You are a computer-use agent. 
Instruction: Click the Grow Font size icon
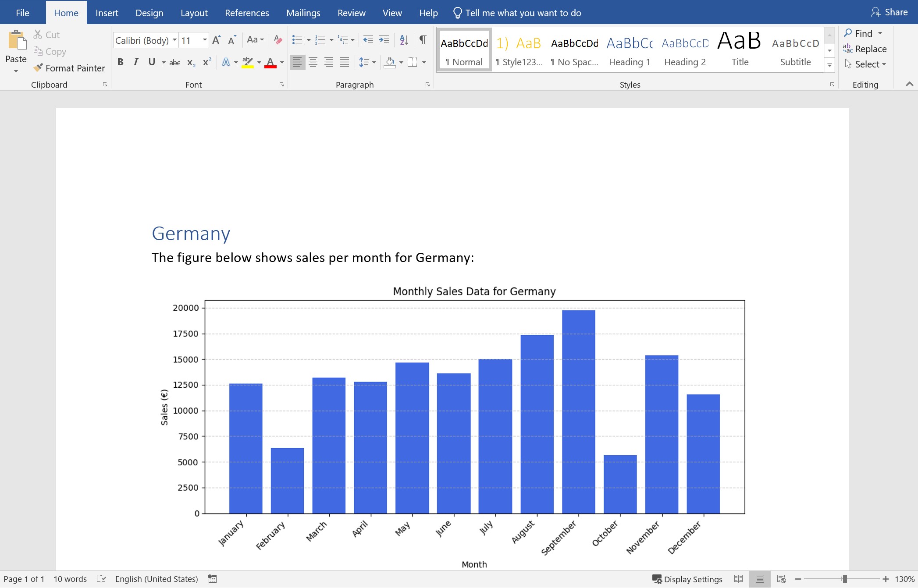click(x=216, y=40)
